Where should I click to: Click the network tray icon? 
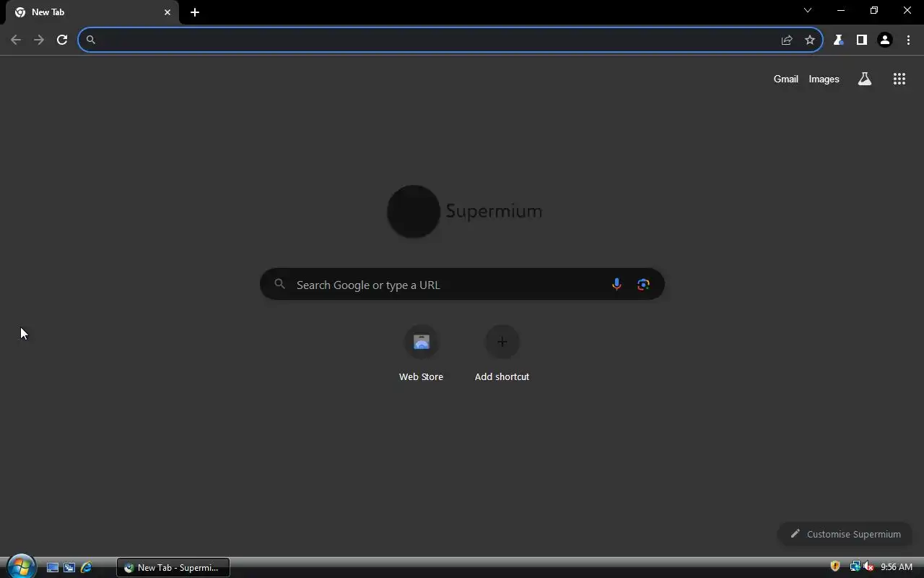(x=855, y=566)
